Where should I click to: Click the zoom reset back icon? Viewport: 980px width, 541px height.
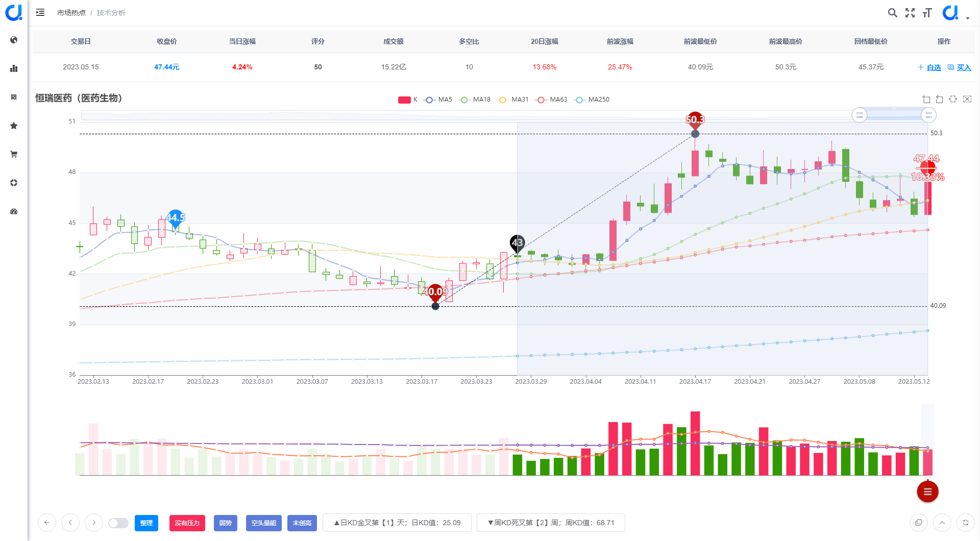pos(940,99)
